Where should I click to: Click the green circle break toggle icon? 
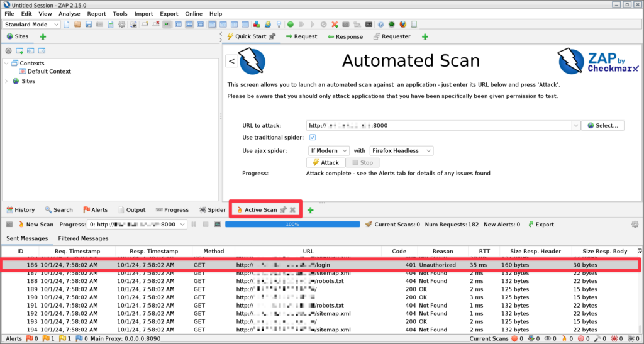click(291, 25)
